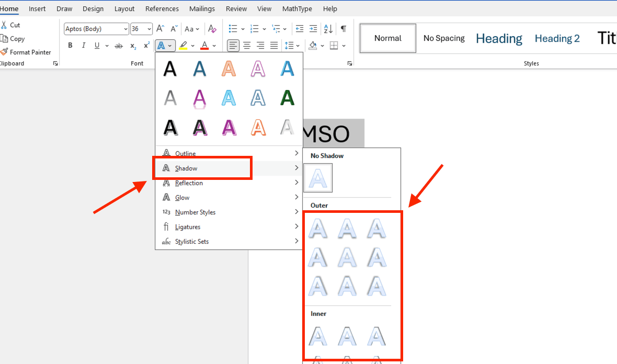Toggle Strikethrough formatting

[119, 45]
